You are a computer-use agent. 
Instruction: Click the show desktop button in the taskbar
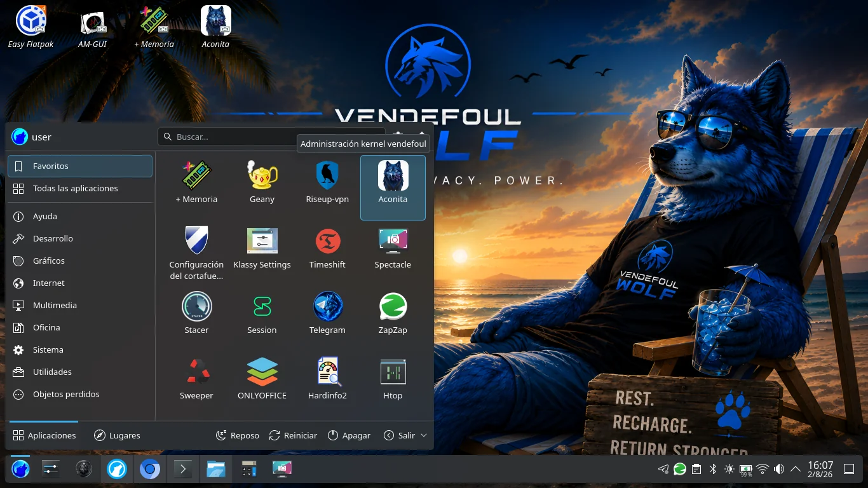click(849, 470)
